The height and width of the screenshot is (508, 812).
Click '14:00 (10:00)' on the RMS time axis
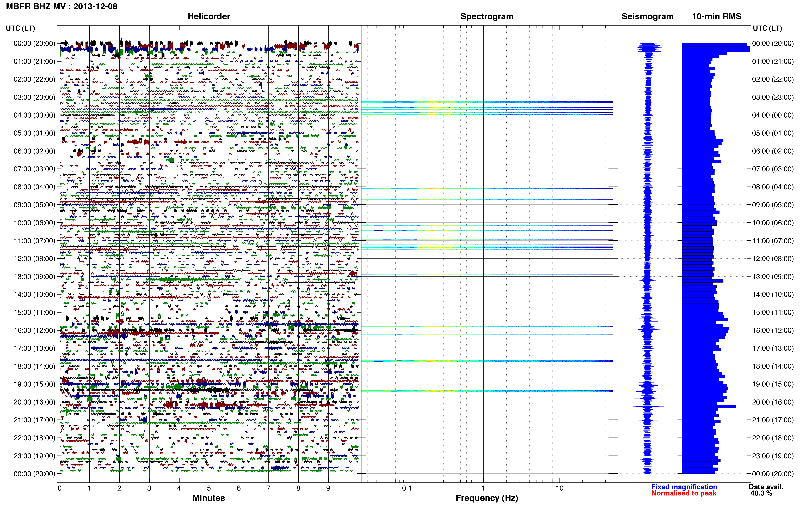point(773,295)
